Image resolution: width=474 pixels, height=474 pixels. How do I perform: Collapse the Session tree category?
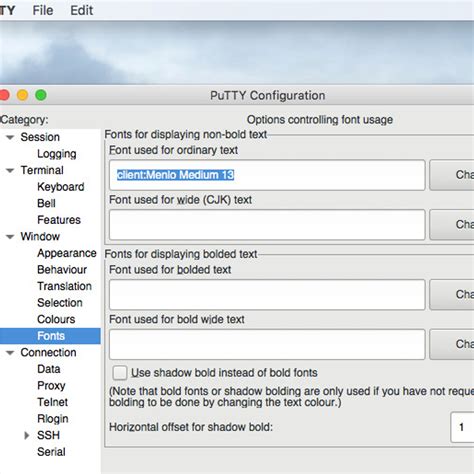pyautogui.click(x=10, y=137)
